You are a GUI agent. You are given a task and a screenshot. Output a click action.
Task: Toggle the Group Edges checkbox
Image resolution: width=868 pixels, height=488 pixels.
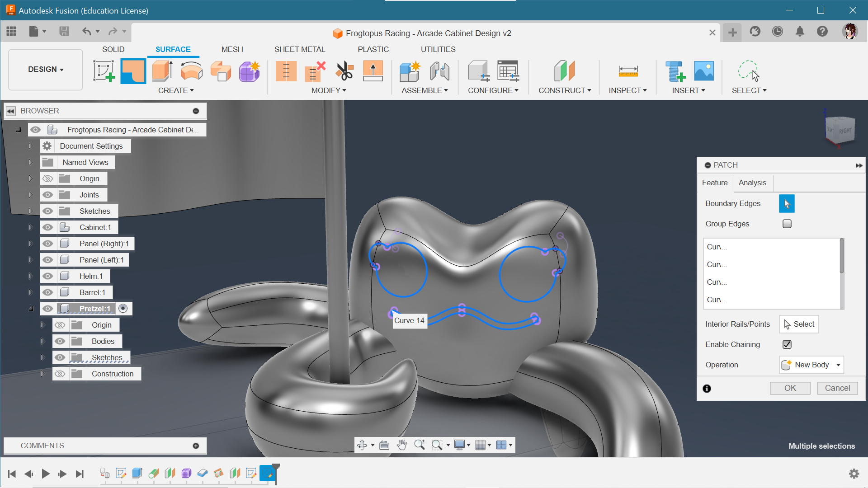tap(787, 224)
